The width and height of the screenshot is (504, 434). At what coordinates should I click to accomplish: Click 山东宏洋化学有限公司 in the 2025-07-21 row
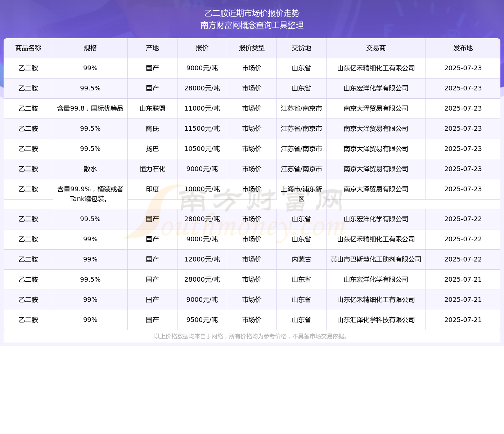pyautogui.click(x=376, y=279)
